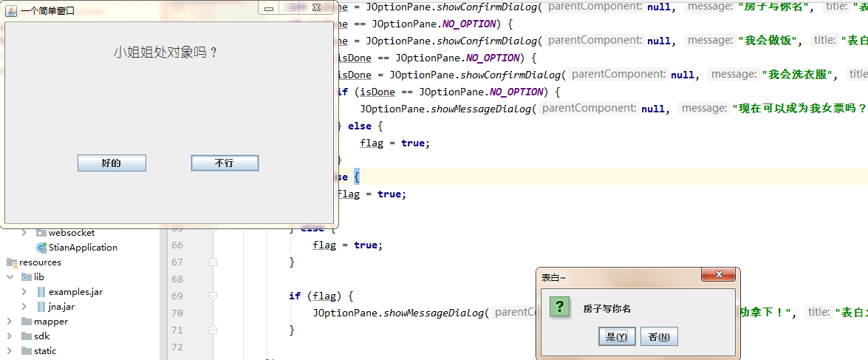Click the lib folder icon

tap(26, 277)
